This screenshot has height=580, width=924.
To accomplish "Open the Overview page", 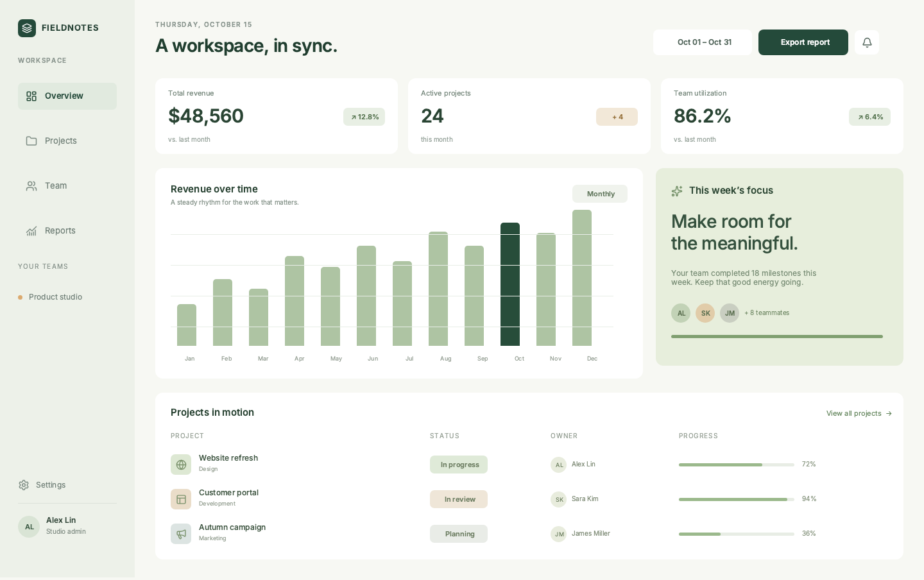I will 67,96.
